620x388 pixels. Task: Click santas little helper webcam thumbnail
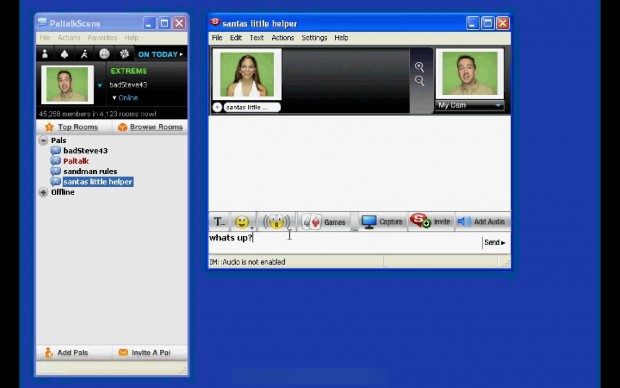(x=247, y=74)
